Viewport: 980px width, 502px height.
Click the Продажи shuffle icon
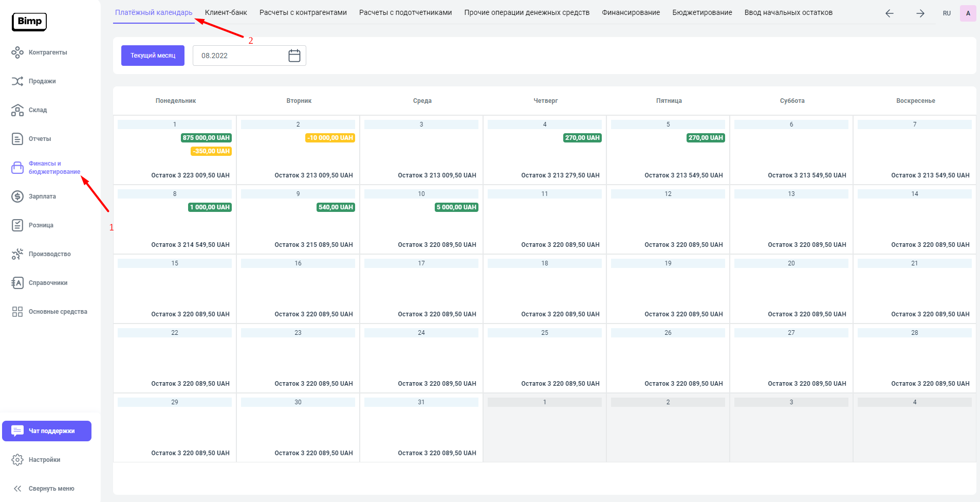17,81
